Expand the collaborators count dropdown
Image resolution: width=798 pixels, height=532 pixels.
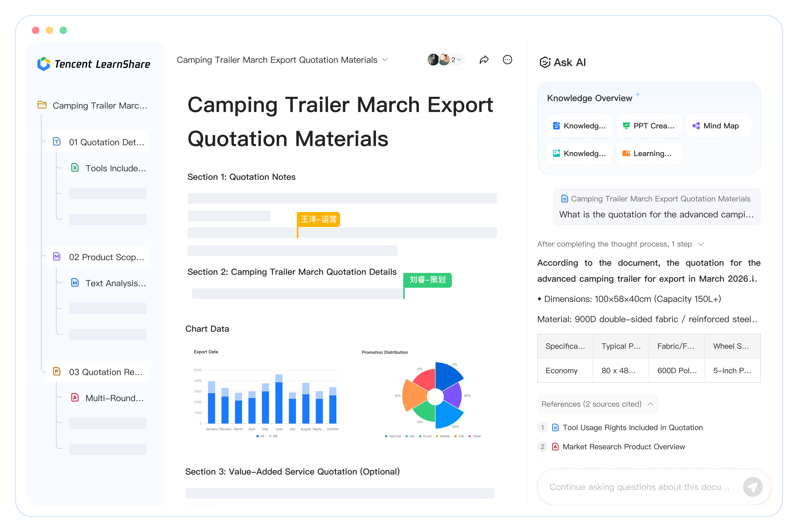[459, 60]
